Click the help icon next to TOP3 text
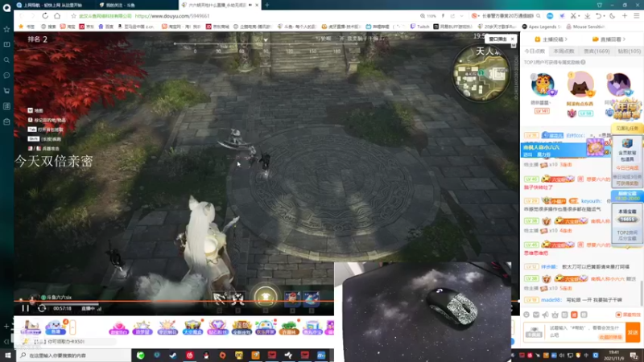The height and width of the screenshot is (362, 644). click(583, 63)
